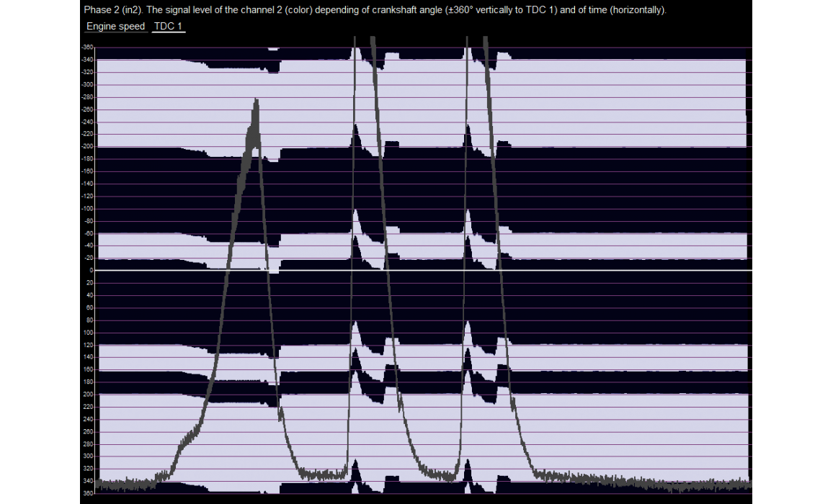Click the white zero-degree TDC line
This screenshot has width=833, height=504.
click(x=504, y=270)
